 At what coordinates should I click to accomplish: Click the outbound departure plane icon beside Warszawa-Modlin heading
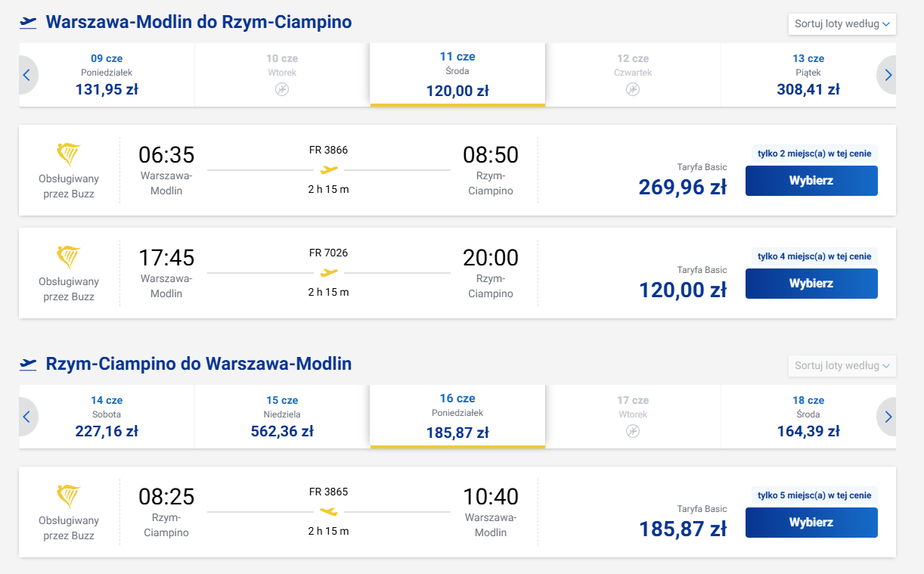pyautogui.click(x=28, y=23)
